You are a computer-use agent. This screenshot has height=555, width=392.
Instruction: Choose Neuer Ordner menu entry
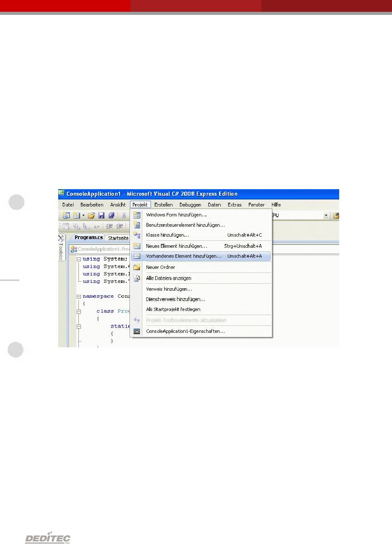[201, 267]
